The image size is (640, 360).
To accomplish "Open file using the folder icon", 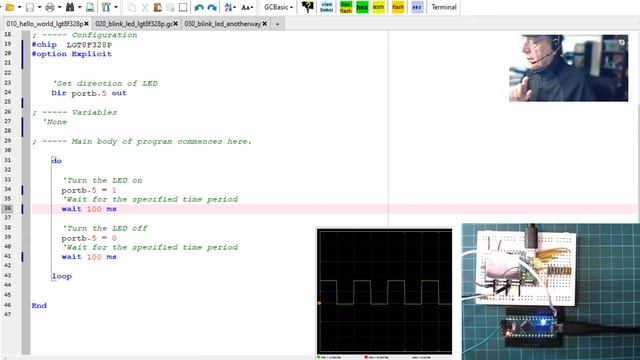I will click(x=10, y=7).
